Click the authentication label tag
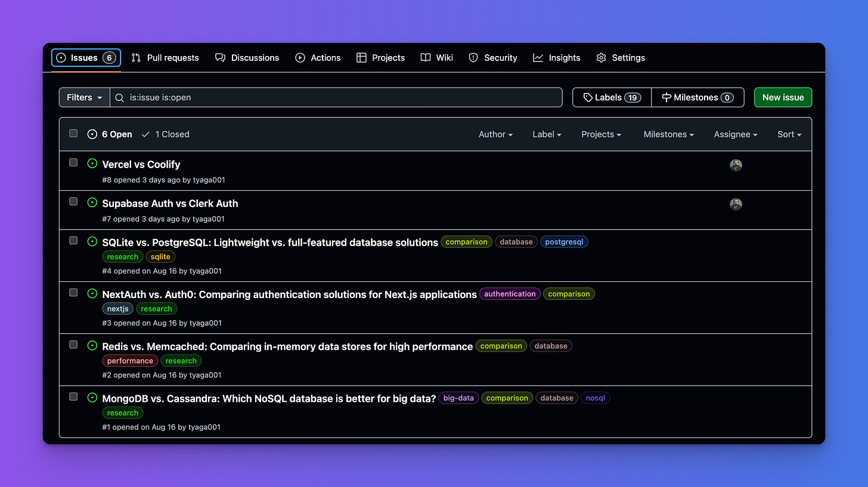 pos(510,294)
